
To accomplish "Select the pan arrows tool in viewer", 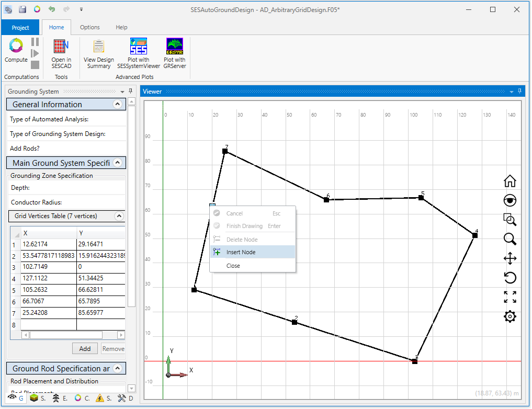I will (510, 258).
